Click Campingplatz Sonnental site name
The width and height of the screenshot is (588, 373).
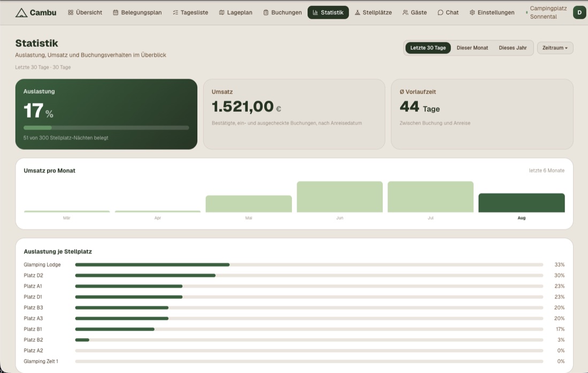[x=548, y=12]
